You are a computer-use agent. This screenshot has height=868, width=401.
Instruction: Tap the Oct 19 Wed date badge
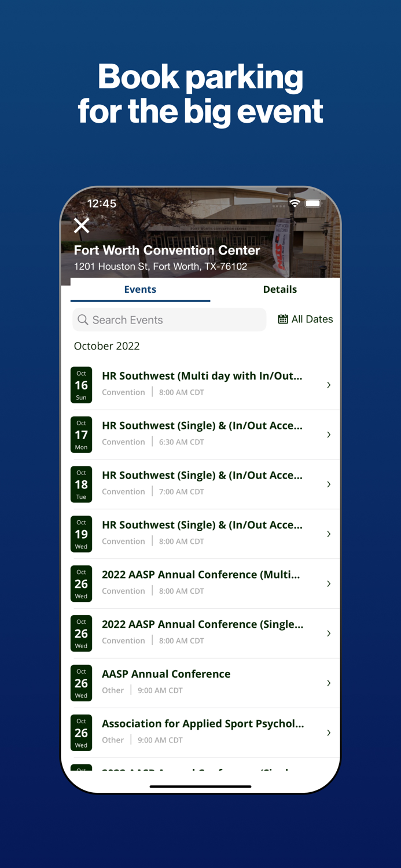pyautogui.click(x=81, y=534)
